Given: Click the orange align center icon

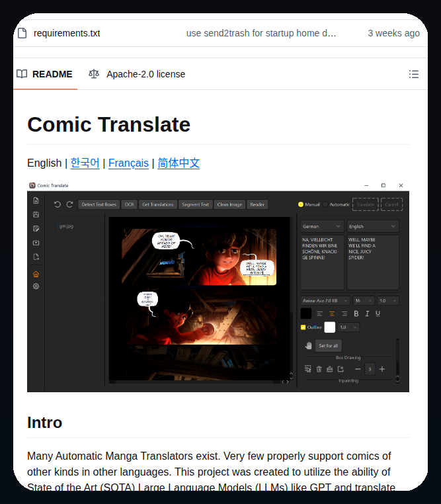Looking at the screenshot, I should coord(332,314).
